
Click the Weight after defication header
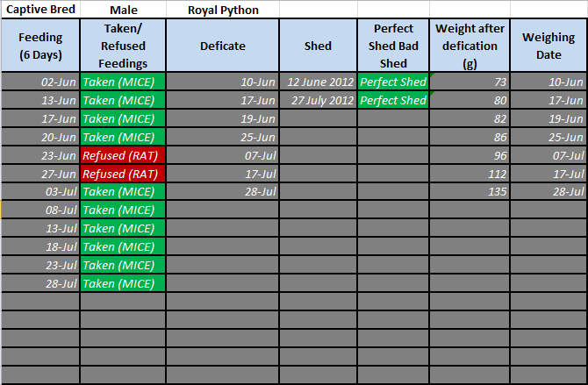[470, 46]
